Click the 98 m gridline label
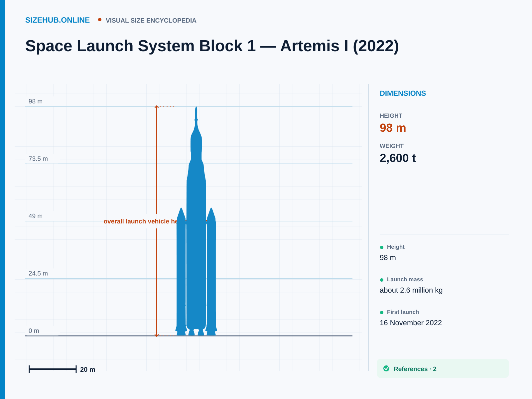 (36, 101)
